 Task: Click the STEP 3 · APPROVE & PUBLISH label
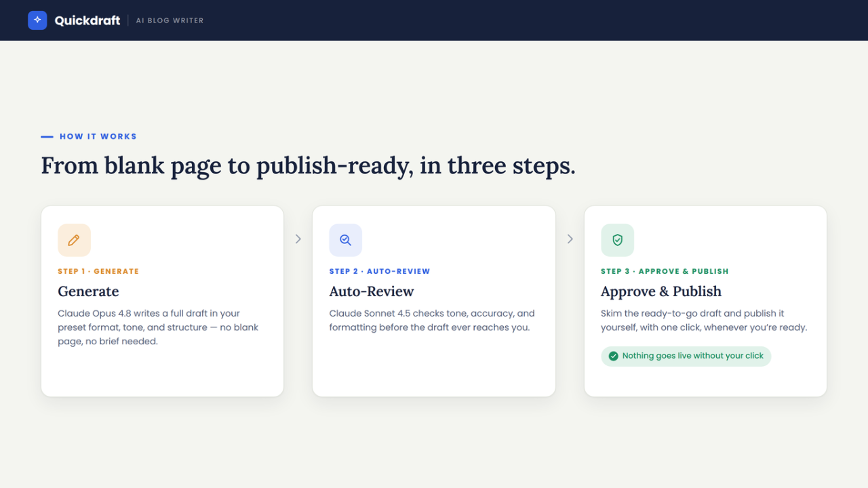pos(665,271)
